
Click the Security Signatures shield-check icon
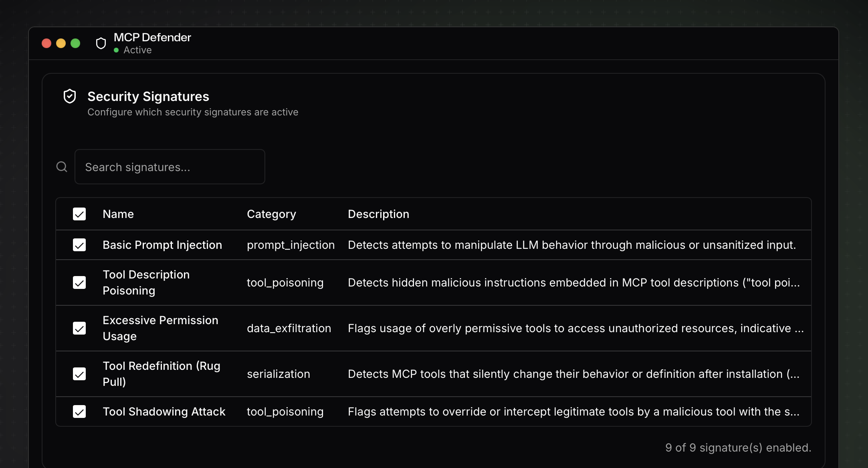(x=70, y=97)
